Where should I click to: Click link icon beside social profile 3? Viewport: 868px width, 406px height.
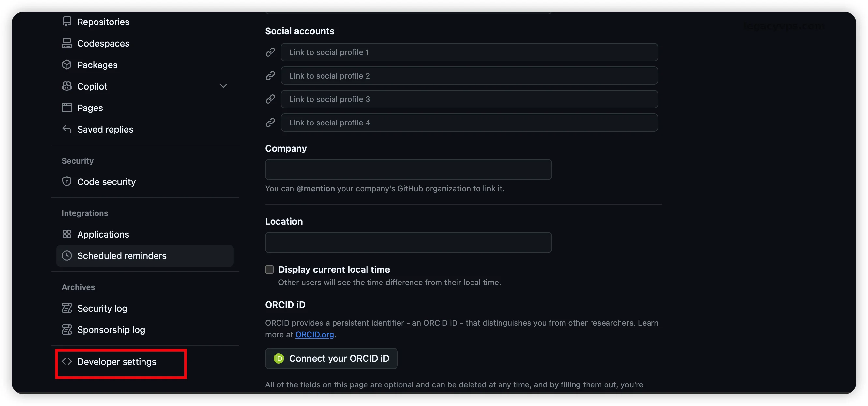point(270,99)
